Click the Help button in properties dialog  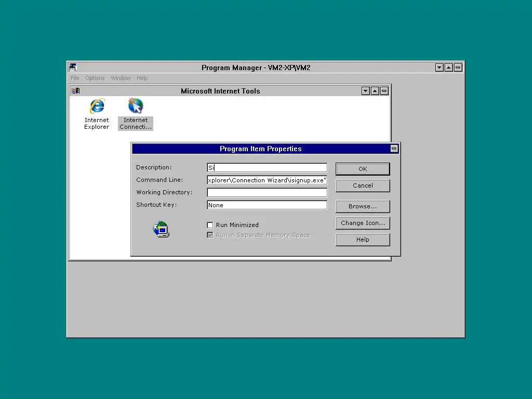click(x=363, y=240)
